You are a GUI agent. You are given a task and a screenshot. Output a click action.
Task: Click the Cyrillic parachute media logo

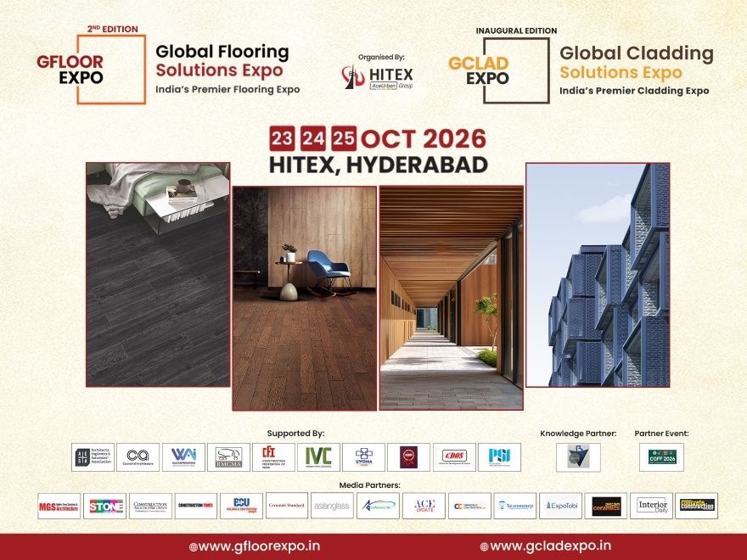pos(515,506)
